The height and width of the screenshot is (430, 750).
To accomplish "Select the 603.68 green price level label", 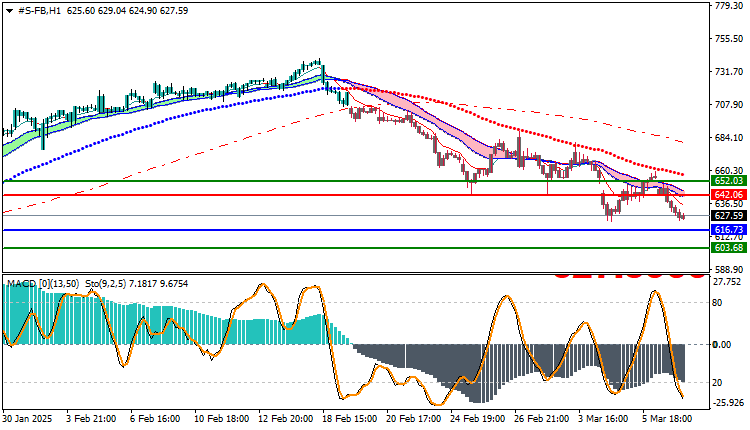I will [x=728, y=248].
